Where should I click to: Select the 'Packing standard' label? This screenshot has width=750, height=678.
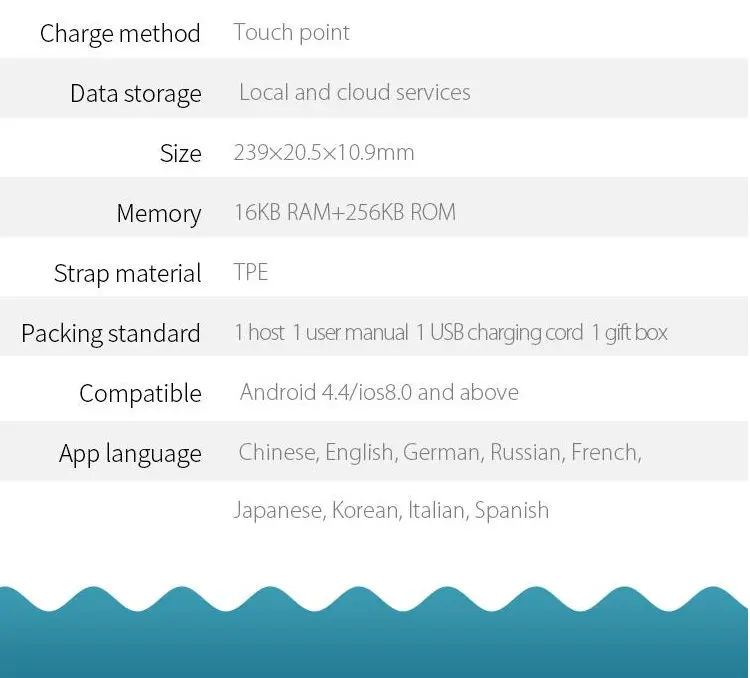pyautogui.click(x=110, y=333)
